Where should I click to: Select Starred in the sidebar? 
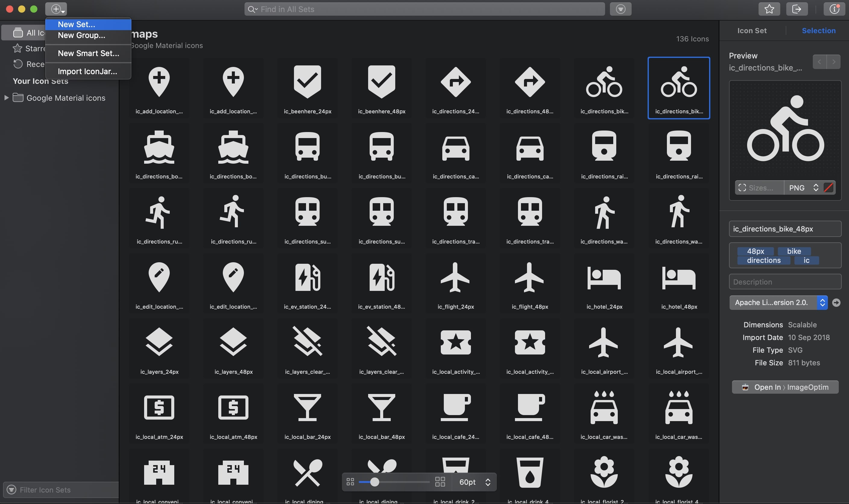34,48
